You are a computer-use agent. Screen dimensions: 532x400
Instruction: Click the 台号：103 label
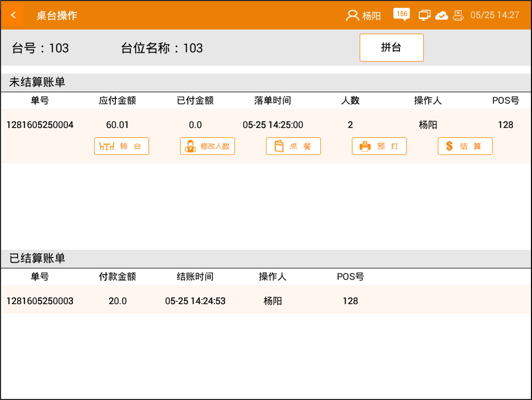click(40, 48)
